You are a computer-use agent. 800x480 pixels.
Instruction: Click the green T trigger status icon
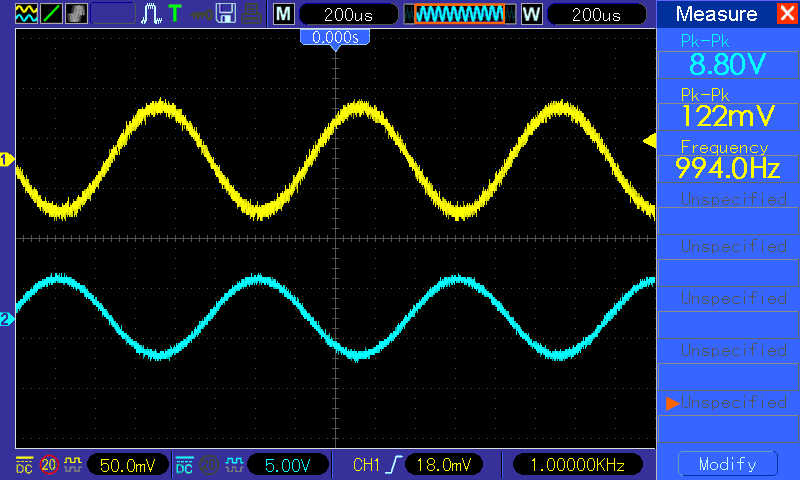click(x=175, y=14)
